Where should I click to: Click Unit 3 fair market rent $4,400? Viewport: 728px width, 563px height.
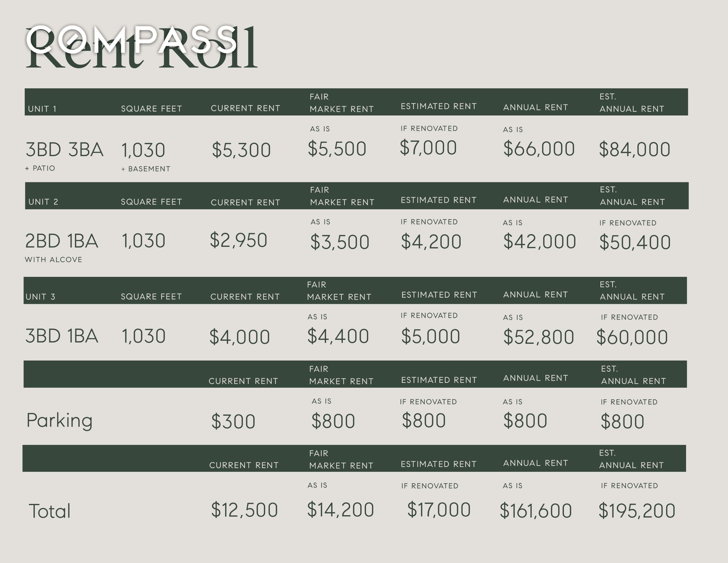[338, 336]
